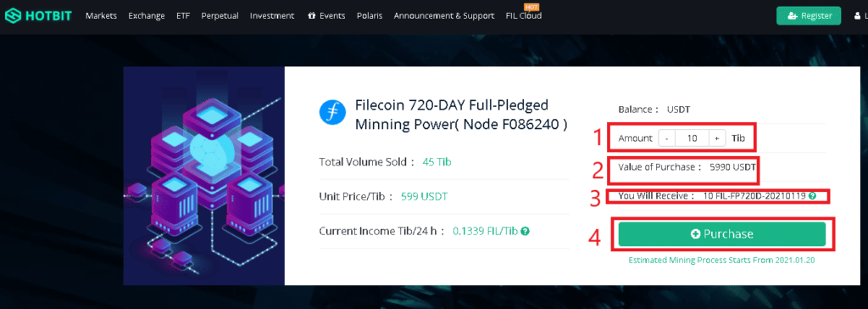Open Announcement & Support page
This screenshot has width=868, height=309.
pyautogui.click(x=444, y=15)
